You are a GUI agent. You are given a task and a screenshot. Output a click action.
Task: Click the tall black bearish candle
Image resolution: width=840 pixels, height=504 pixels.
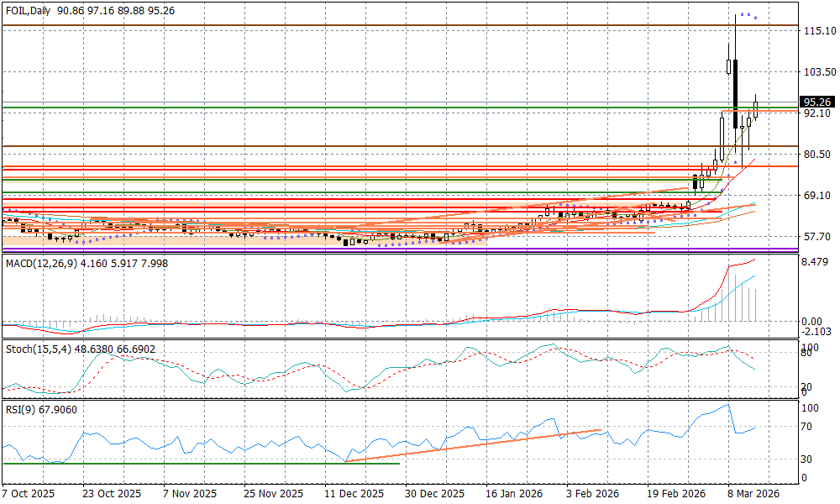[x=735, y=92]
